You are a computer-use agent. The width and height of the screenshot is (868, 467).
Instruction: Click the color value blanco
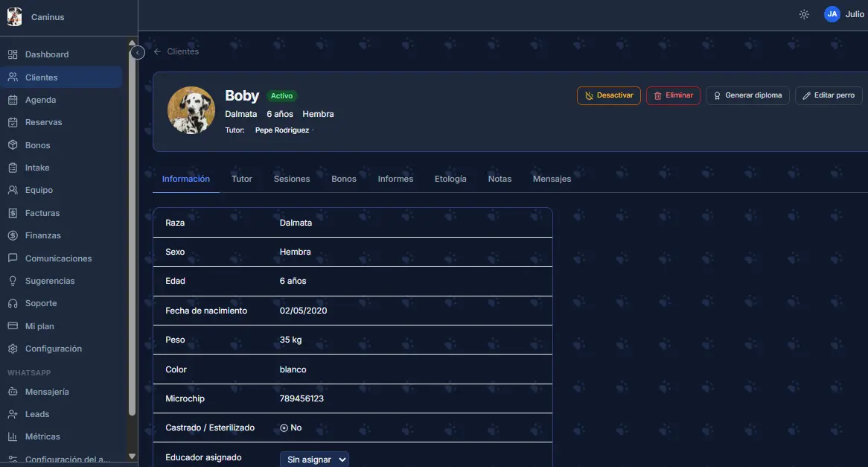[x=293, y=369]
